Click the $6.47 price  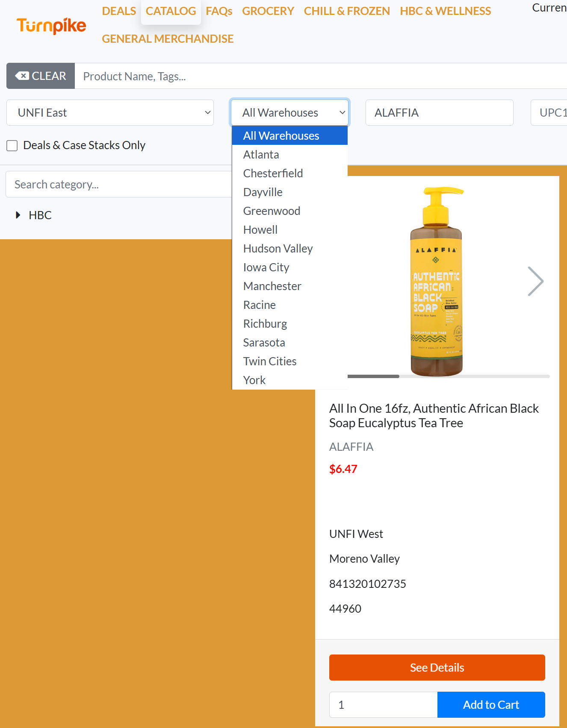343,469
